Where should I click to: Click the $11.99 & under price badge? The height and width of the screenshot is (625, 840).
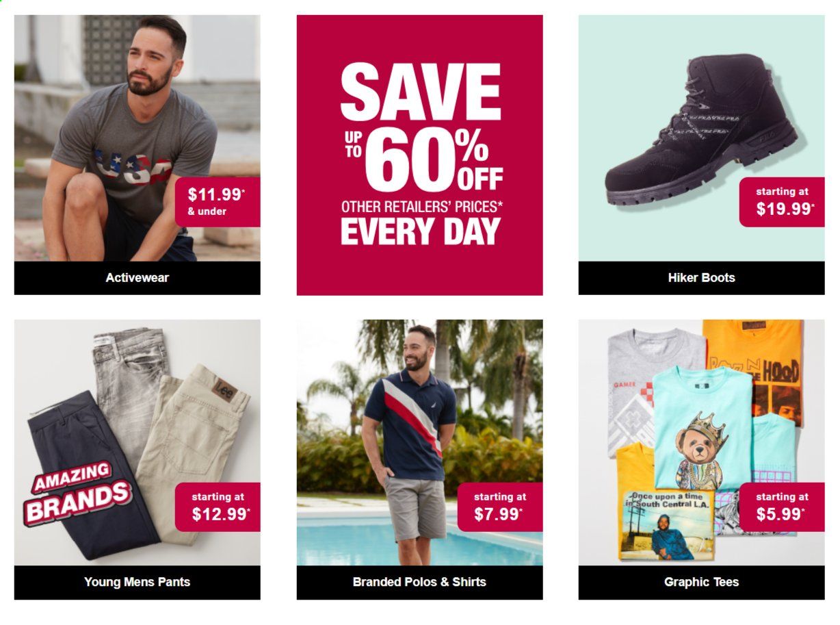(218, 202)
